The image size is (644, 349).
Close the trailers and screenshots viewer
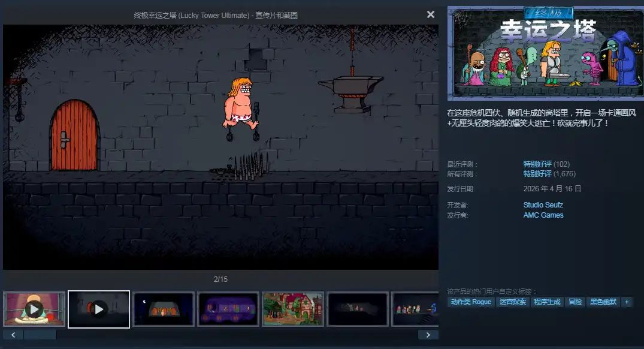tap(430, 15)
